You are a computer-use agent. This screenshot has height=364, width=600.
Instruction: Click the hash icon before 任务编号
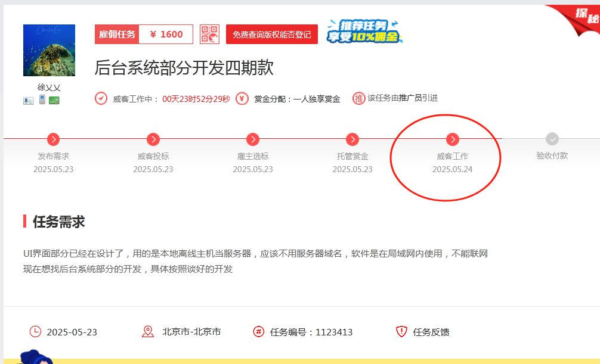pos(258,332)
